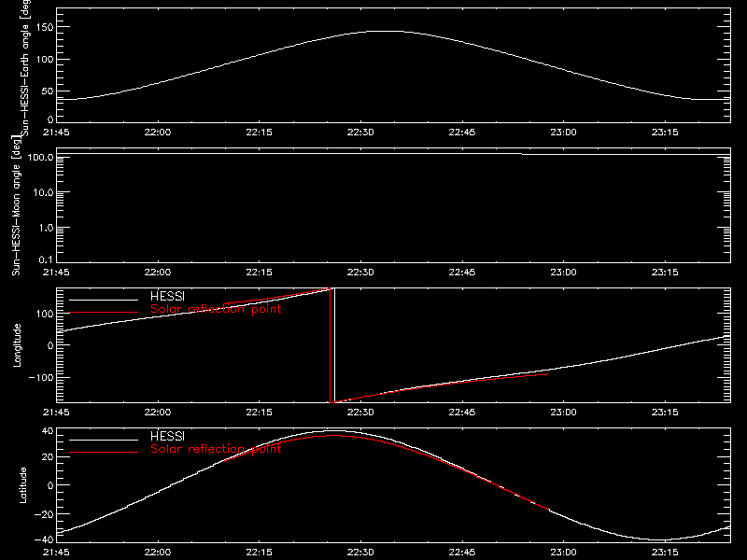
Task: Select the 23:15 label under the Earth angle plot
Action: 665,132
